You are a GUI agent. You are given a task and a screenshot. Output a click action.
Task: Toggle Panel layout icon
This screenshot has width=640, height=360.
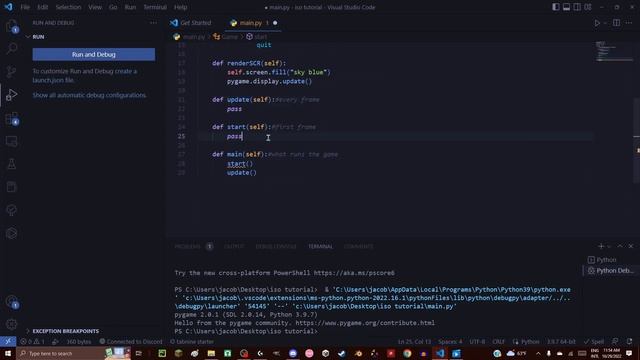(566, 7)
